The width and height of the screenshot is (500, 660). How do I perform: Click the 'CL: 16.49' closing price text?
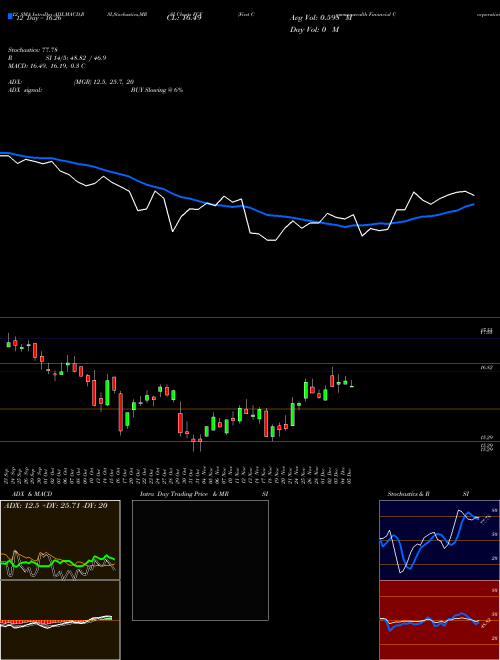(x=184, y=18)
